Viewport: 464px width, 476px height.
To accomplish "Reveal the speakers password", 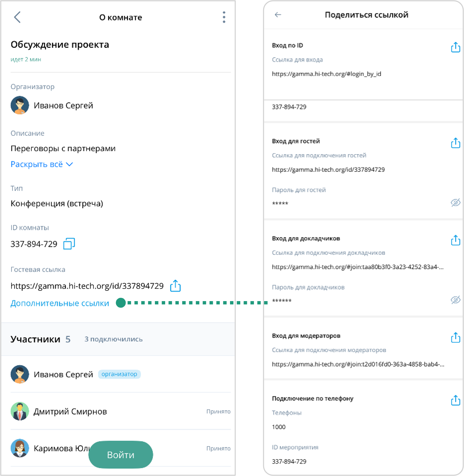I will (455, 300).
